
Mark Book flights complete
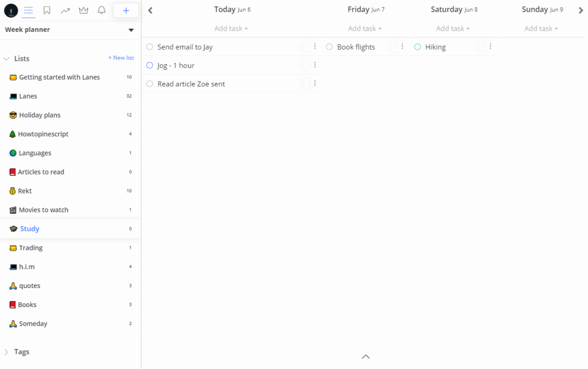tap(330, 47)
